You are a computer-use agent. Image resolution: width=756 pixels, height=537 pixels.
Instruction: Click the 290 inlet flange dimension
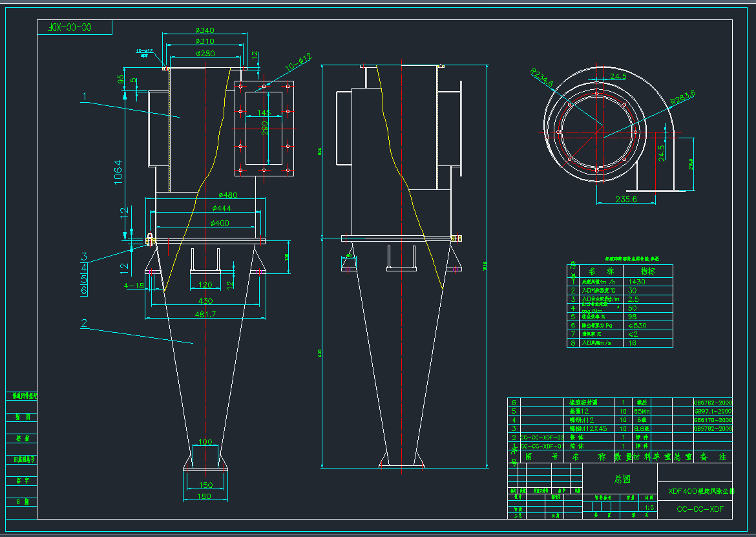tap(264, 131)
